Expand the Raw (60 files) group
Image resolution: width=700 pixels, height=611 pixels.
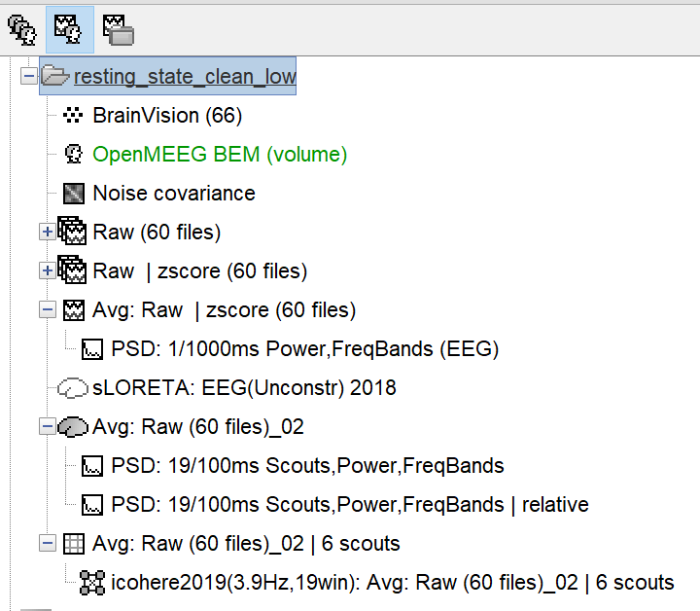pyautogui.click(x=47, y=233)
